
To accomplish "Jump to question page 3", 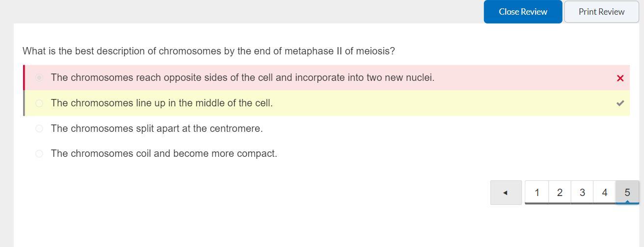I will (x=582, y=193).
